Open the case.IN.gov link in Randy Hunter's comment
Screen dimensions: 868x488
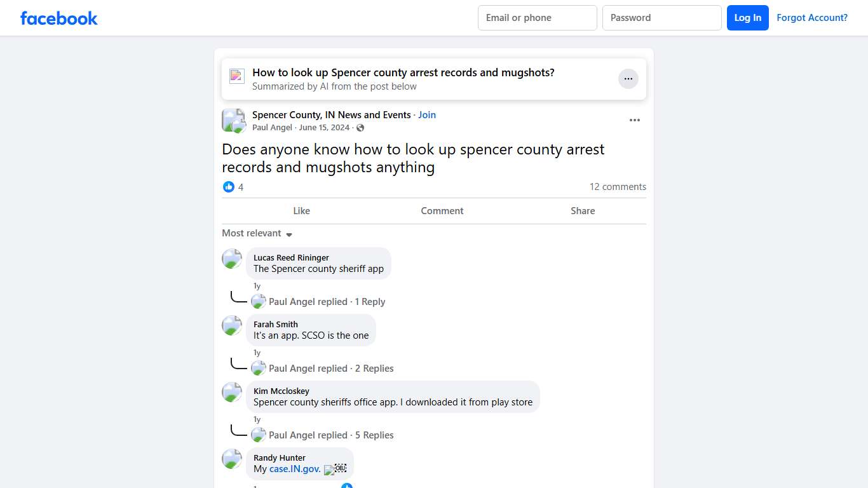click(295, 468)
